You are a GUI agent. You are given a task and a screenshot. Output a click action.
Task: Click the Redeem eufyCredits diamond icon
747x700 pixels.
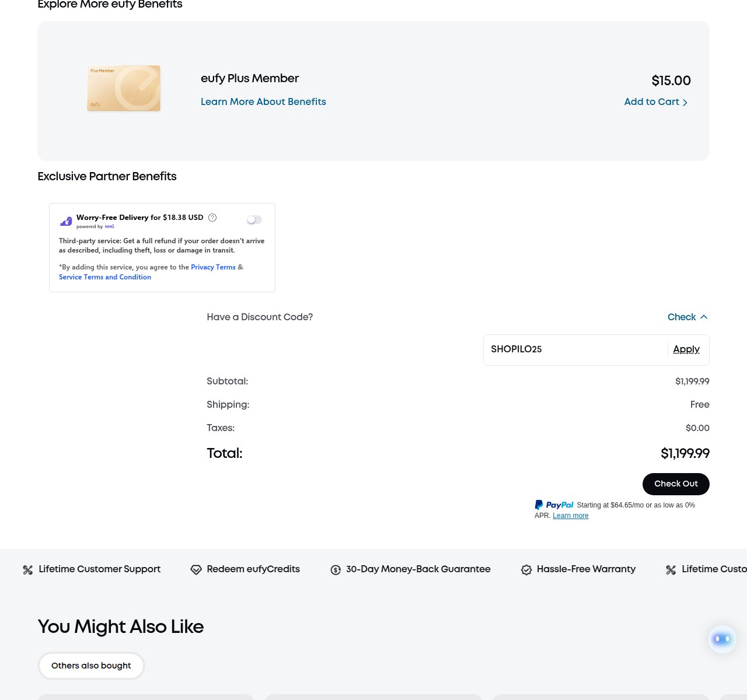[x=196, y=570]
